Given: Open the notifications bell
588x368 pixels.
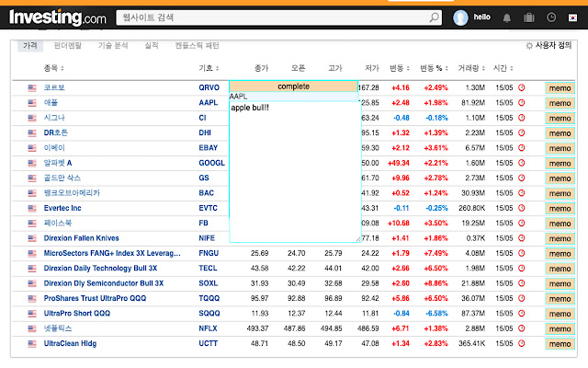Looking at the screenshot, I should [506, 17].
